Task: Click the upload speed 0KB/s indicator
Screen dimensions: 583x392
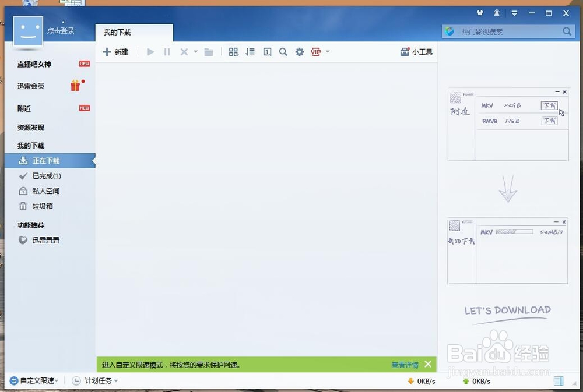Action: (x=476, y=382)
